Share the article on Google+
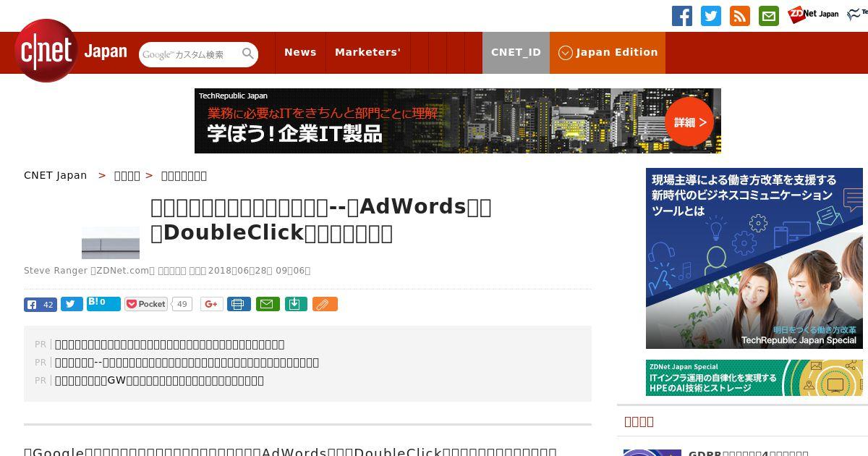 (212, 304)
